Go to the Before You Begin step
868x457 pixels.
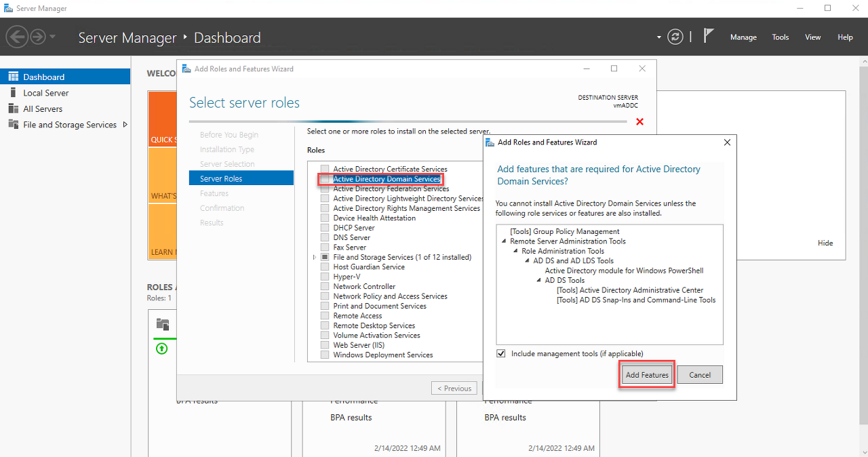click(229, 135)
